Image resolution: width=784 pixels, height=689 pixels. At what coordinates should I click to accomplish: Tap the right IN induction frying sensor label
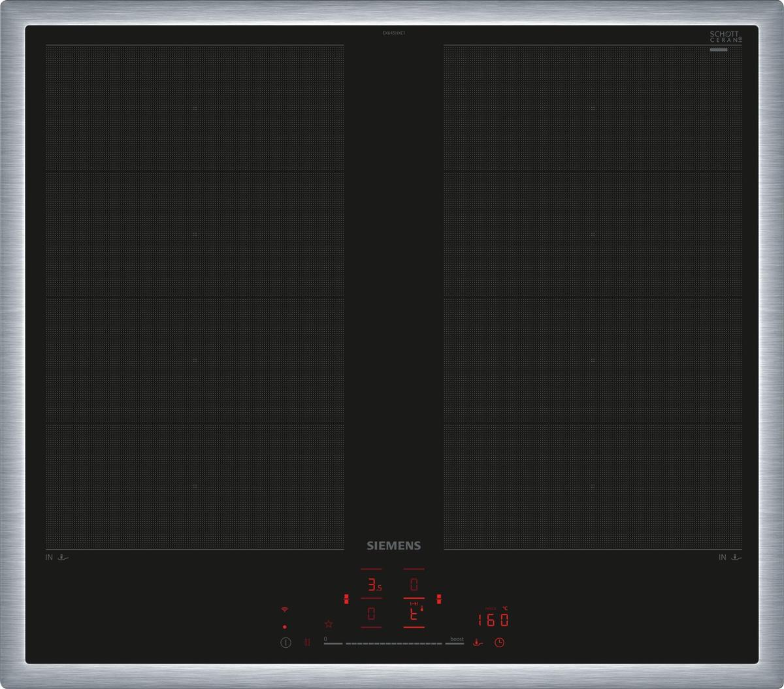coord(730,558)
